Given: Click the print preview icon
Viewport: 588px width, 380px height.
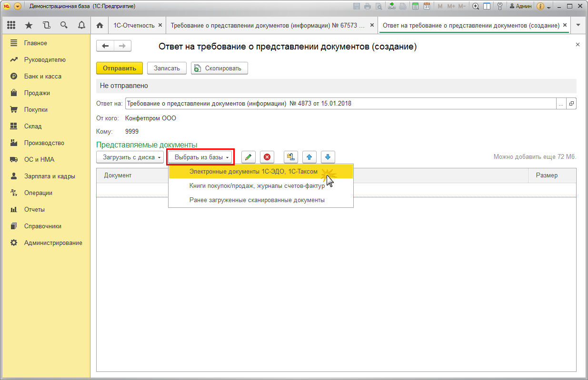Looking at the screenshot, I should click(x=379, y=7).
